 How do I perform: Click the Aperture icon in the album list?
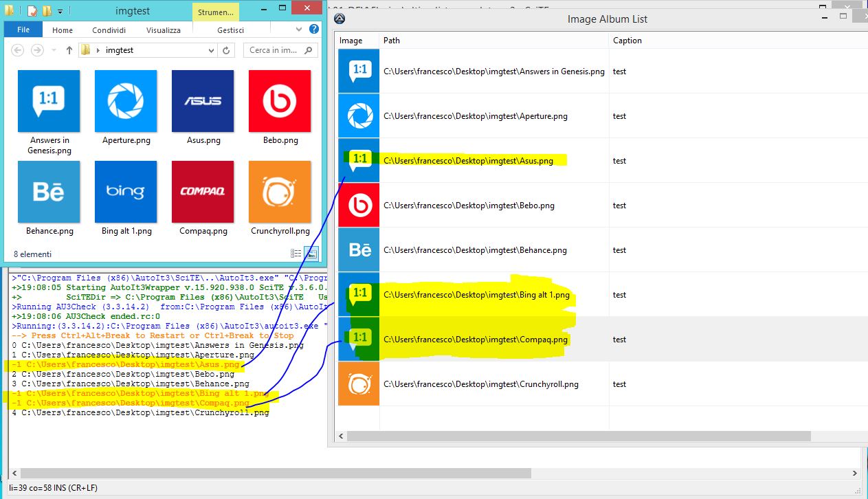coord(359,115)
